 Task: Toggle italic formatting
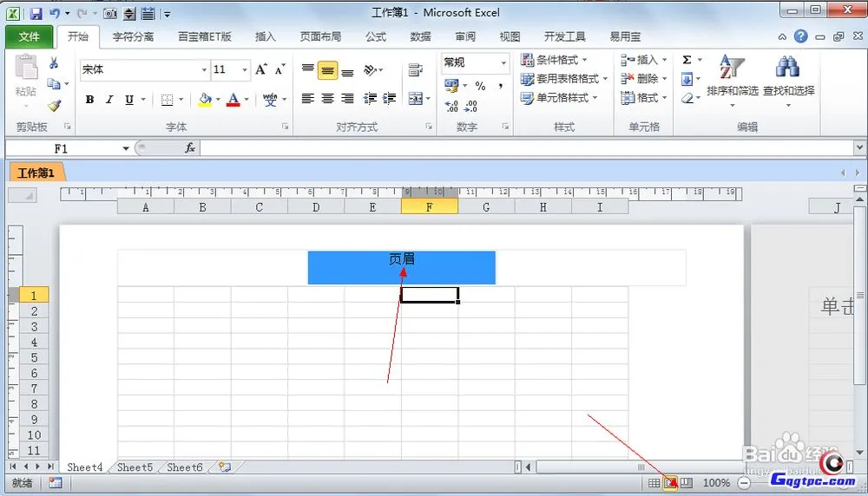pyautogui.click(x=109, y=100)
